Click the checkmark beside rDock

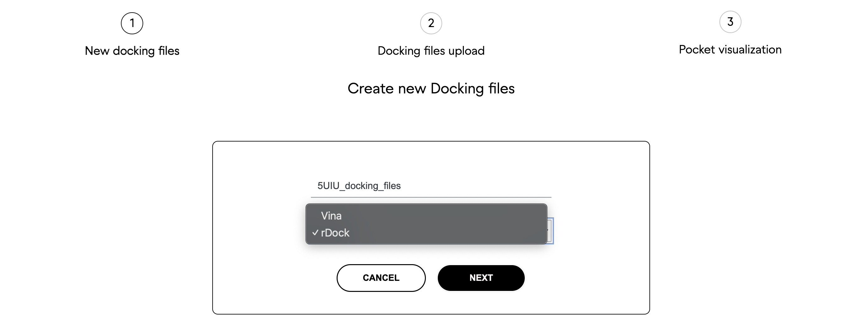point(315,233)
